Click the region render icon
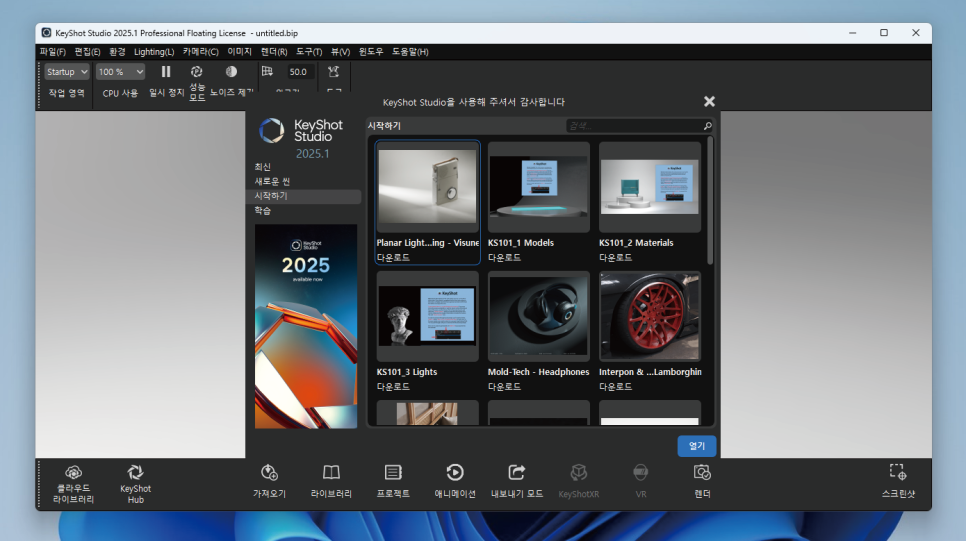Viewport: 966px width, 541px height. tap(267, 71)
